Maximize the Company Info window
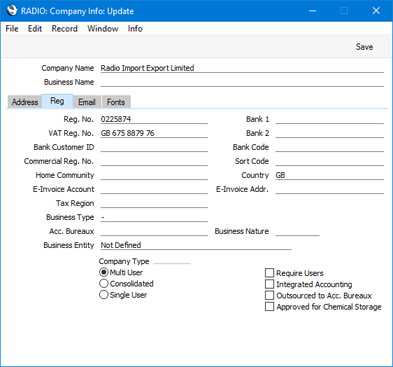The image size is (393, 367). (x=344, y=11)
